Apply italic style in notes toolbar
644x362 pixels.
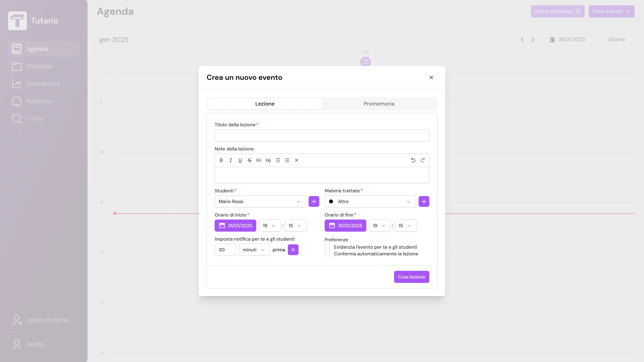click(x=230, y=160)
